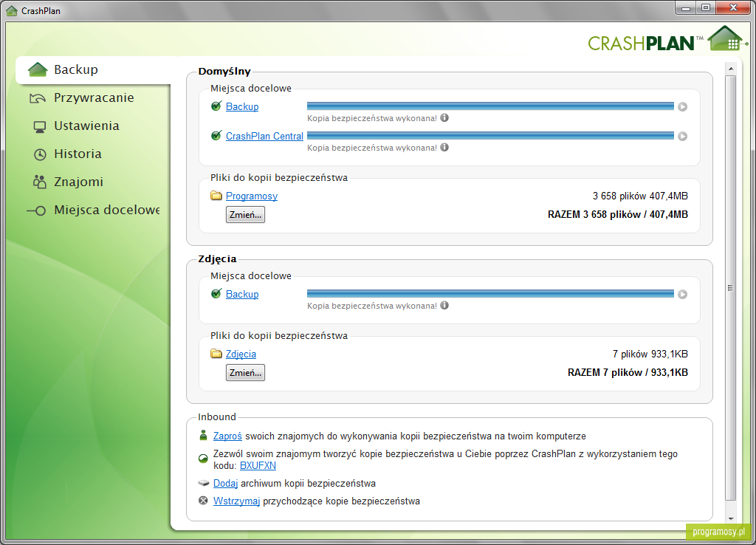Click the CrashPlan logo house icon
This screenshot has height=545, width=756.
(727, 38)
